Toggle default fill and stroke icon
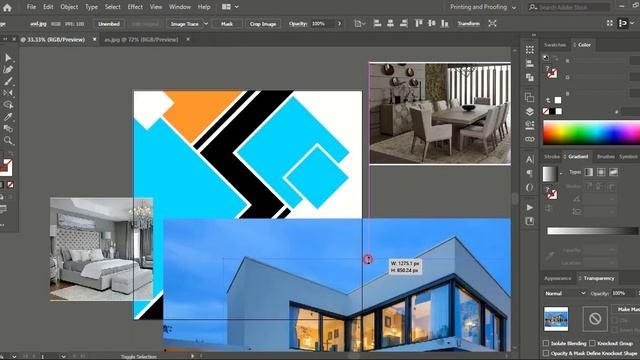 pyautogui.click(x=546, y=58)
